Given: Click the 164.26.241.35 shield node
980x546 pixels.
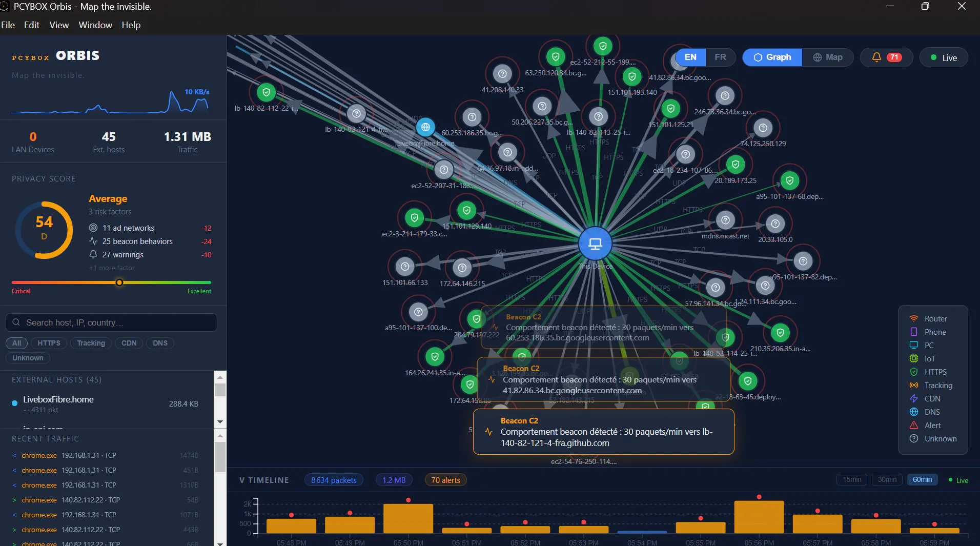Looking at the screenshot, I should pyautogui.click(x=435, y=357).
